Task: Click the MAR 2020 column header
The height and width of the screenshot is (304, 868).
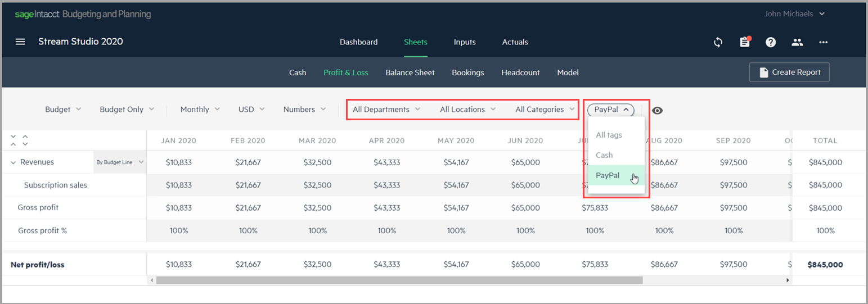Action: [x=317, y=140]
